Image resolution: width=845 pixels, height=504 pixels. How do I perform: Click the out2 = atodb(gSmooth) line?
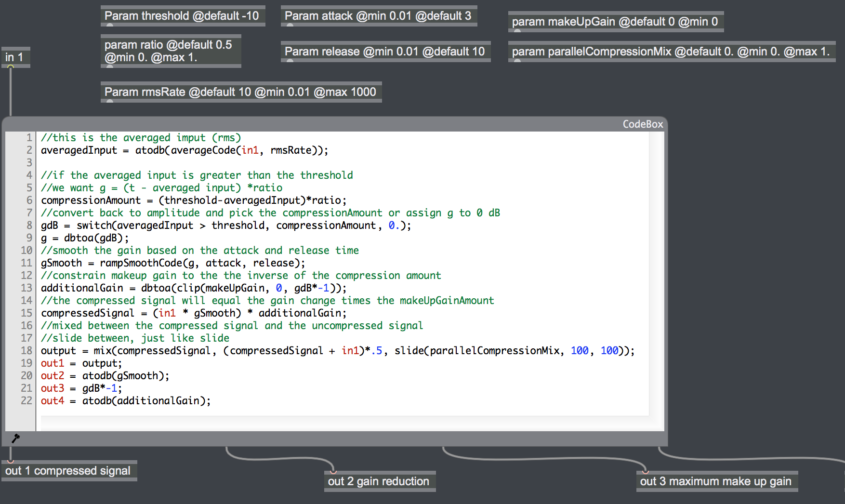(105, 376)
